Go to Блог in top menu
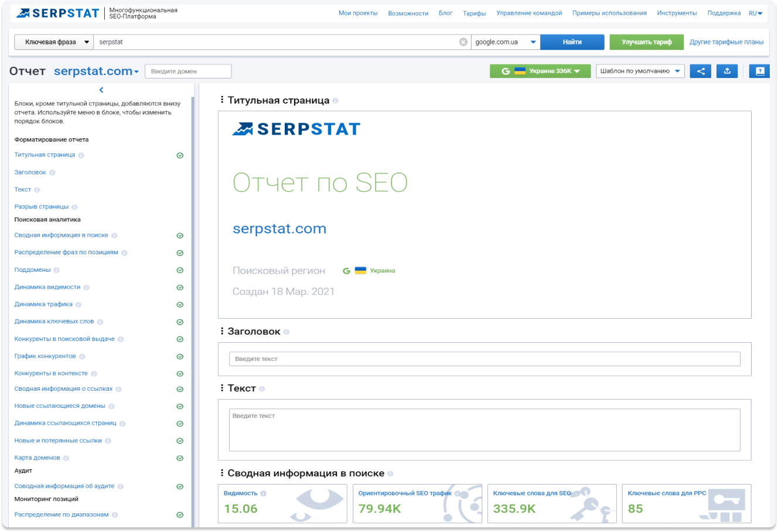The image size is (778, 532). point(445,13)
